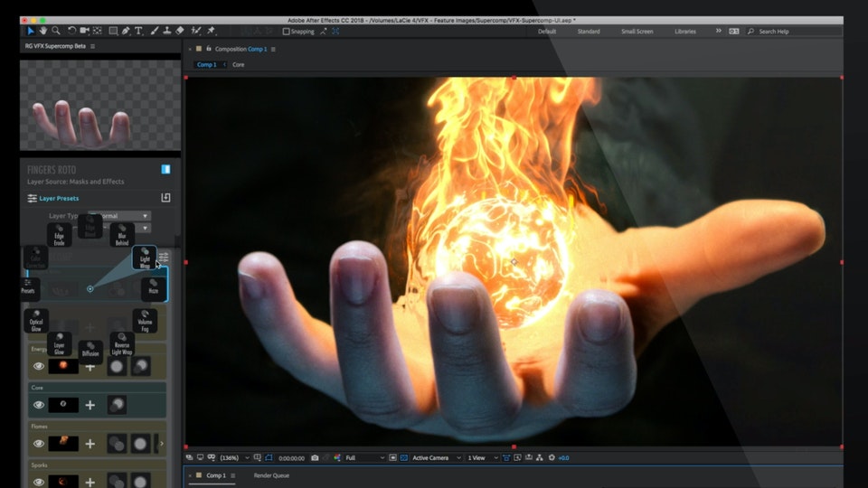Hide the Flames layer with eye icon
Viewport: 868px width, 488px height.
point(39,444)
